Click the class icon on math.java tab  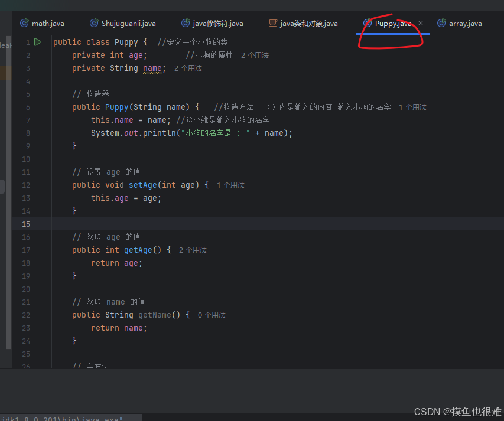point(24,23)
